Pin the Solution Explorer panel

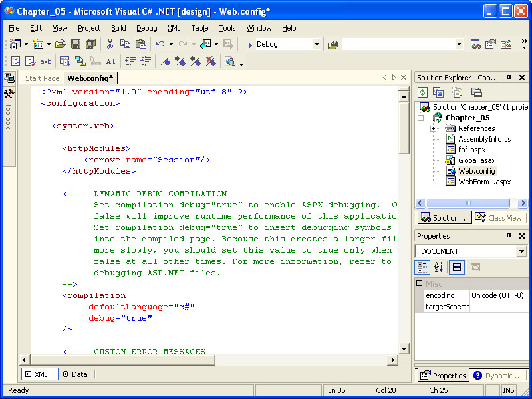[x=509, y=78]
